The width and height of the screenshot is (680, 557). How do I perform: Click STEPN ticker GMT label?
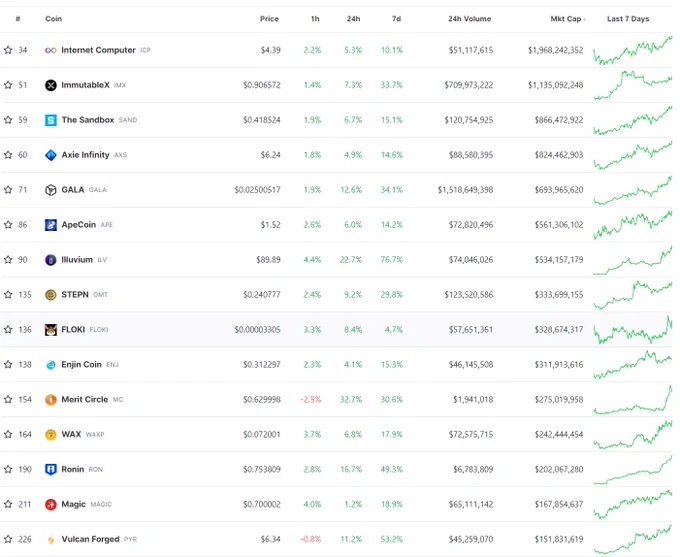click(100, 295)
